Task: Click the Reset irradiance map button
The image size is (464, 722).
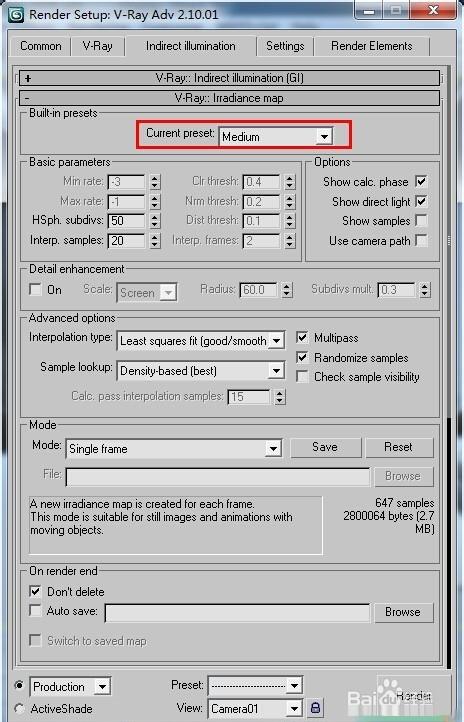Action: click(399, 447)
